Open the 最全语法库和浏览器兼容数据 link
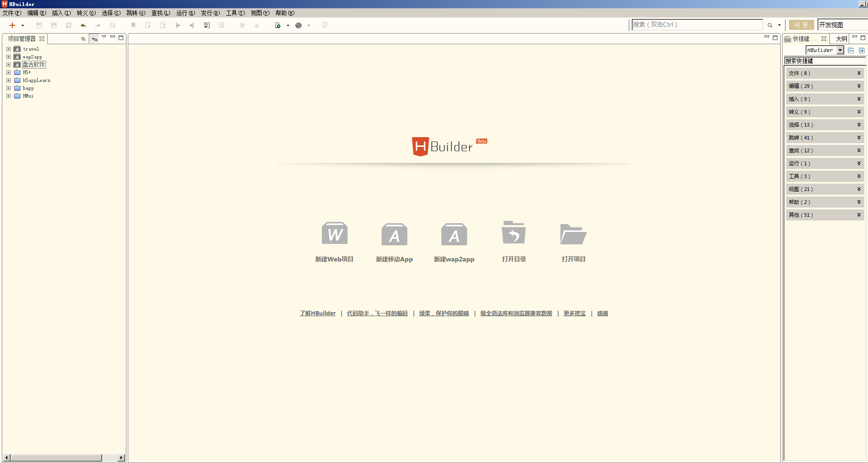868x463 pixels. point(516,313)
